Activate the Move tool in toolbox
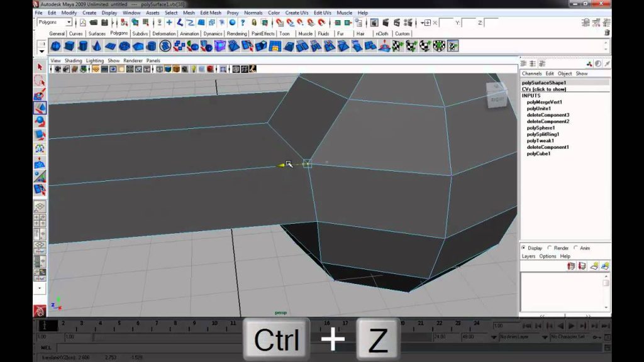 pyautogui.click(x=40, y=108)
